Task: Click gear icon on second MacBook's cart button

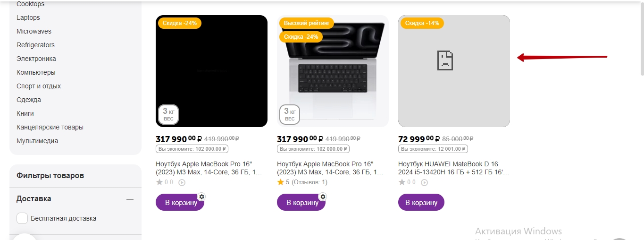Action: (323, 196)
